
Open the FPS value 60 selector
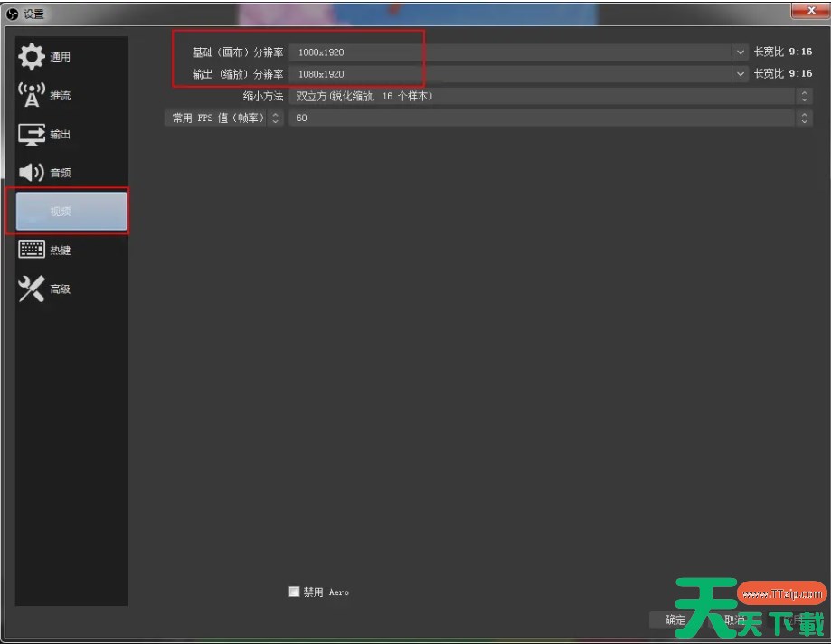click(x=550, y=118)
